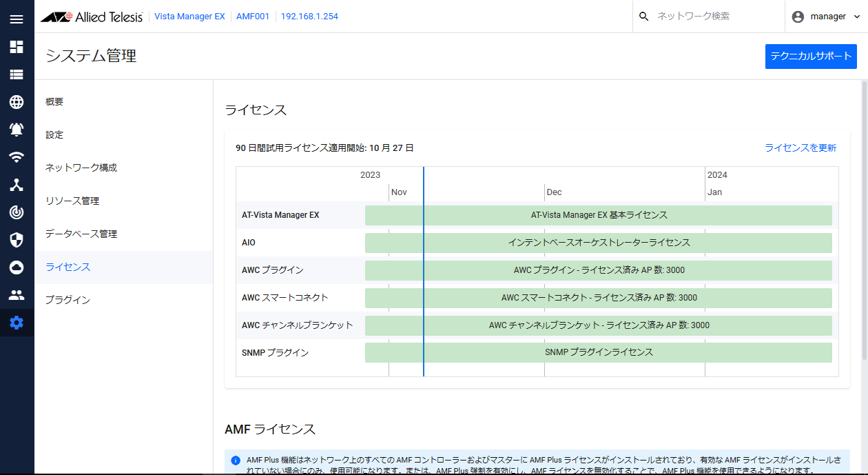868x475 pixels.
Task: Expand the manager user dropdown
Action: pyautogui.click(x=857, y=17)
